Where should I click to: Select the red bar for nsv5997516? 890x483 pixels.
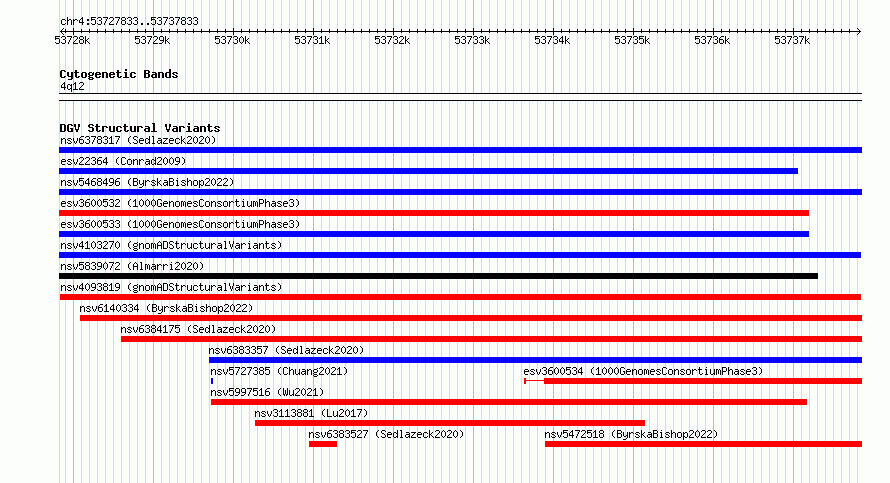pos(509,402)
